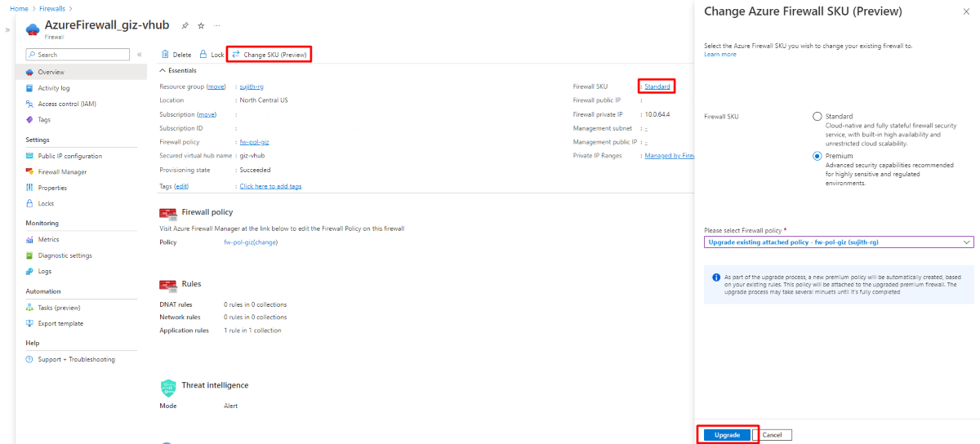Open the Learn more link

[719, 54]
